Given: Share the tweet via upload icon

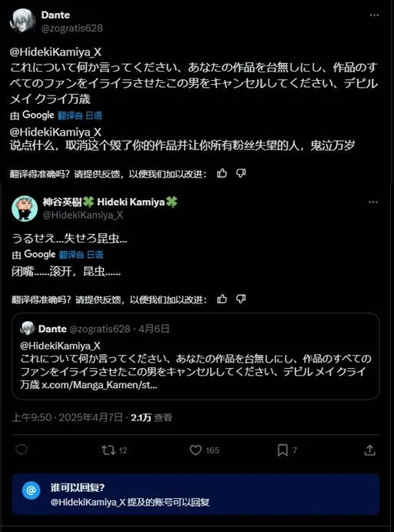Looking at the screenshot, I should [369, 450].
